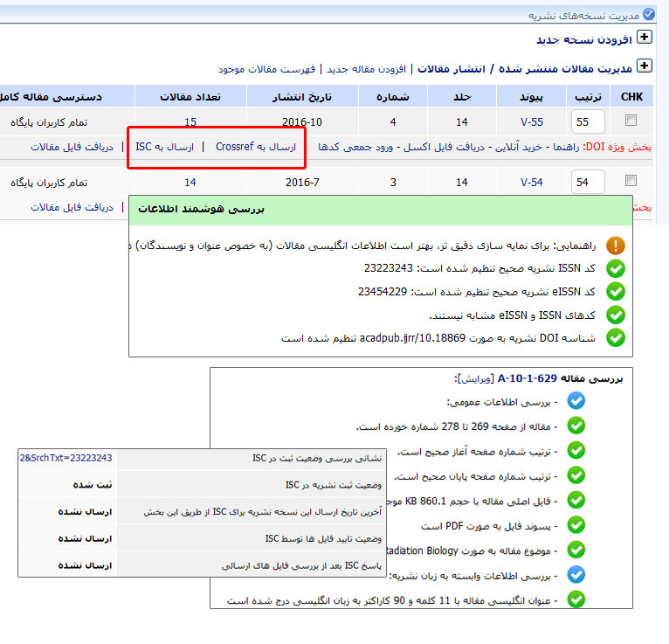Viewport: 669px width, 644px height.
Task: Tick the CHK checkbox for issue V-54
Action: [x=631, y=182]
